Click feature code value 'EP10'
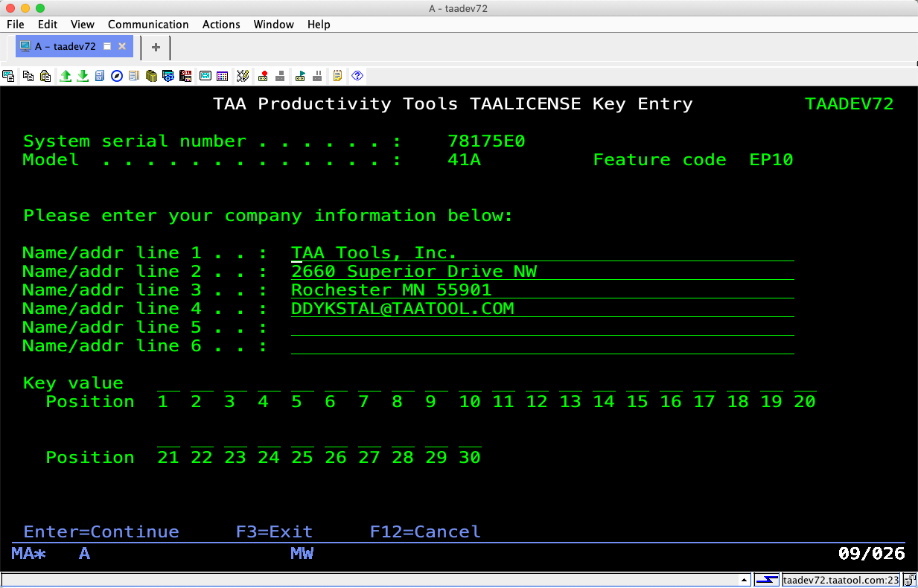The width and height of the screenshot is (918, 588). 771,159
